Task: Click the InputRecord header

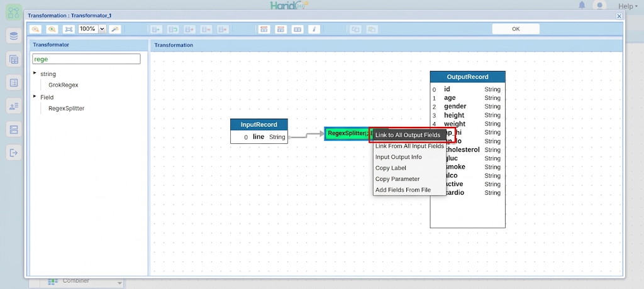Action: point(258,124)
